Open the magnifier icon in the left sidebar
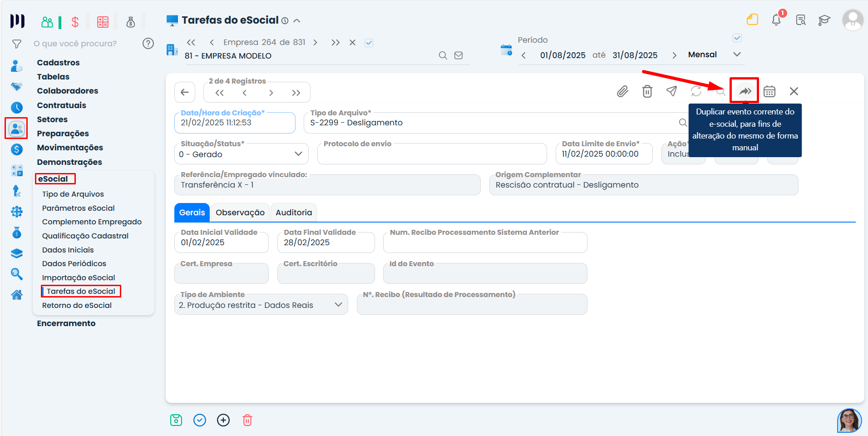 tap(17, 274)
